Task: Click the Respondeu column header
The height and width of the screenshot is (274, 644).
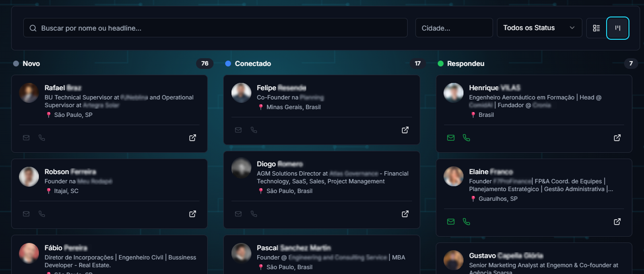Action: [x=465, y=64]
